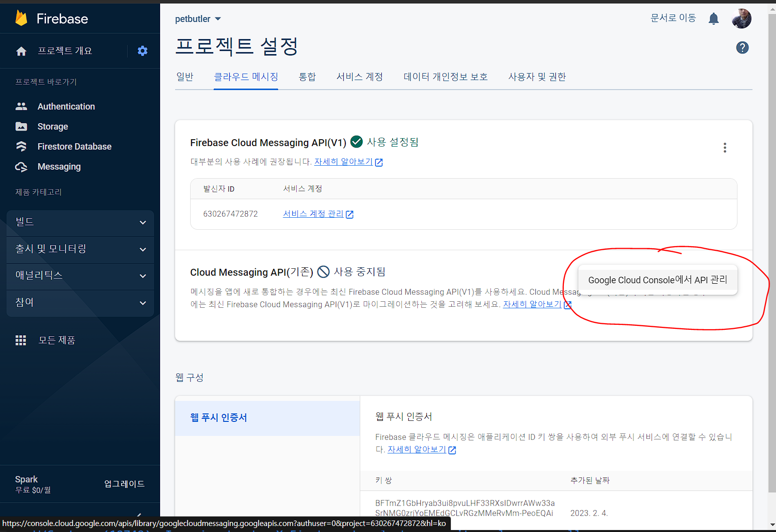Click the help question mark icon

742,48
